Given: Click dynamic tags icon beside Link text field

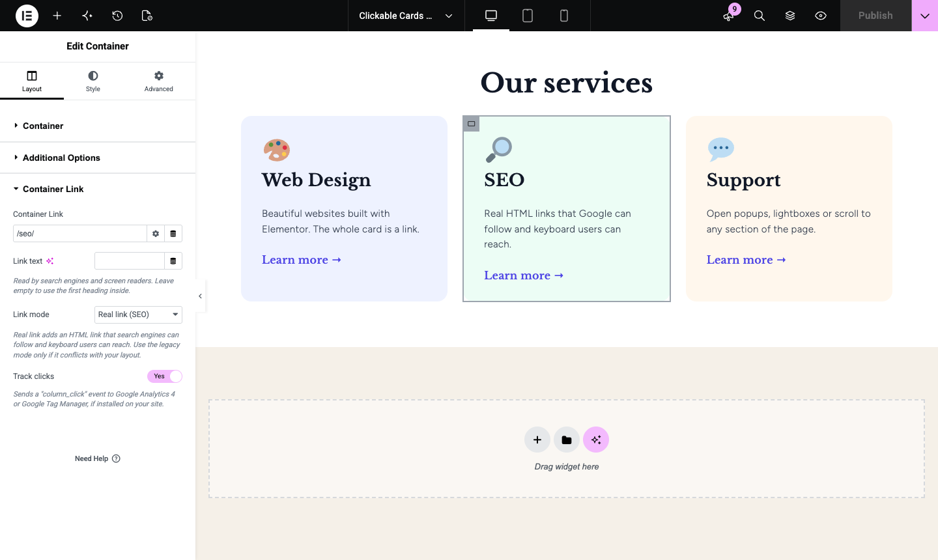Looking at the screenshot, I should [x=173, y=261].
